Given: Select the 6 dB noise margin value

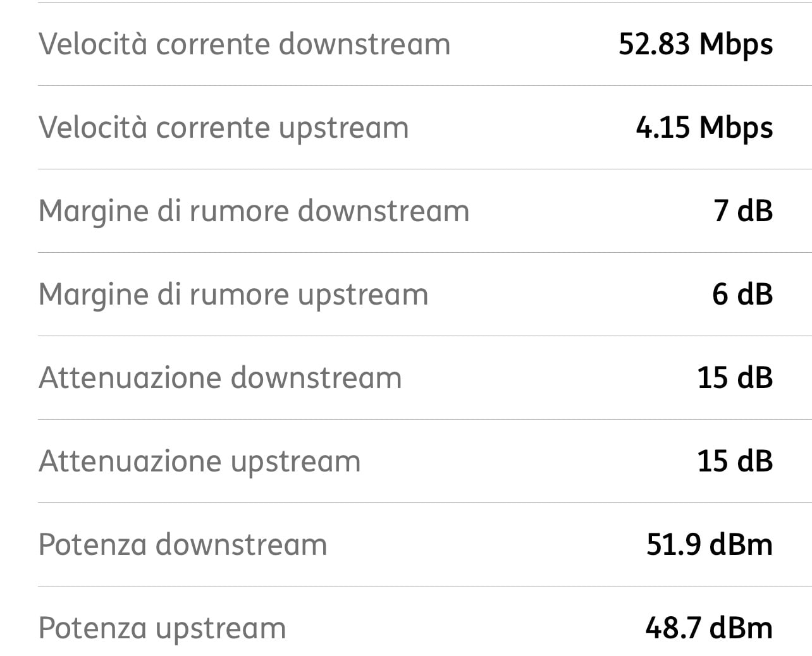Looking at the screenshot, I should tap(742, 295).
